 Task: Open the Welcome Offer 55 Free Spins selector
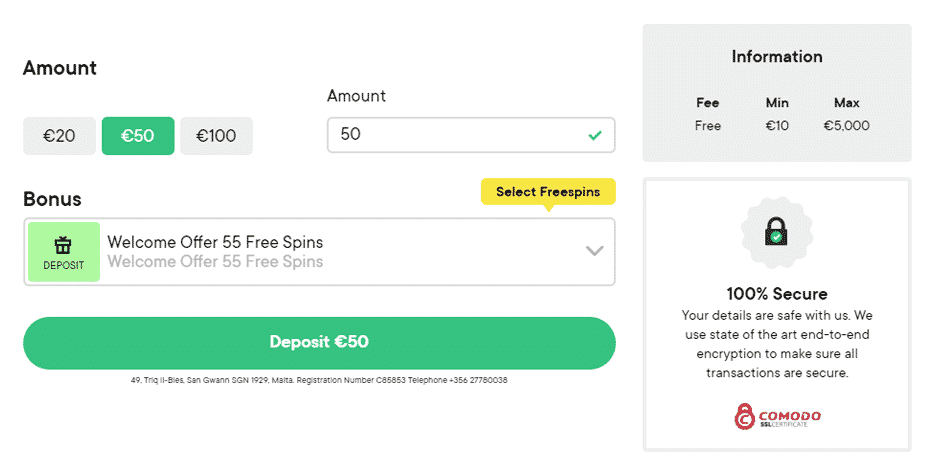pyautogui.click(x=319, y=252)
